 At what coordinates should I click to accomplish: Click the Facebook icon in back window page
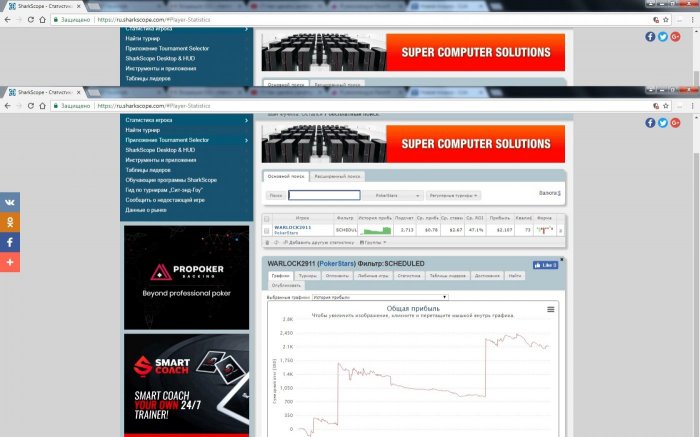coord(650,37)
